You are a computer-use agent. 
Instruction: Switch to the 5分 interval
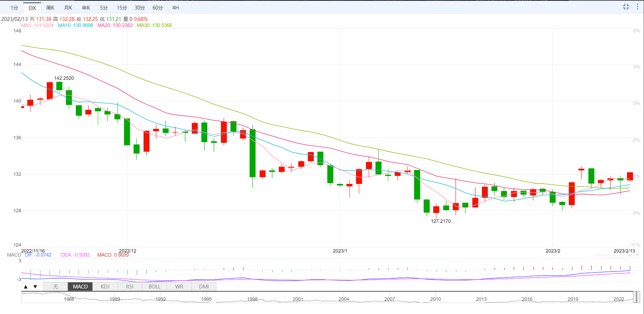pyautogui.click(x=104, y=8)
